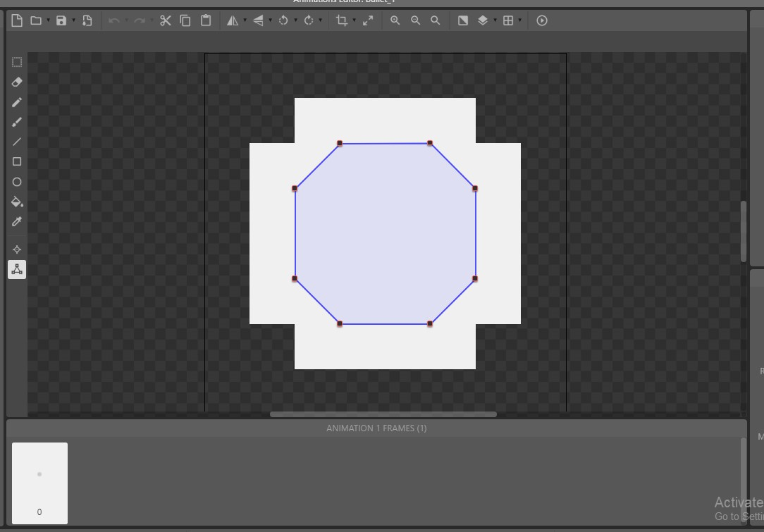Set the image origin point
The width and height of the screenshot is (764, 532).
[x=17, y=249]
